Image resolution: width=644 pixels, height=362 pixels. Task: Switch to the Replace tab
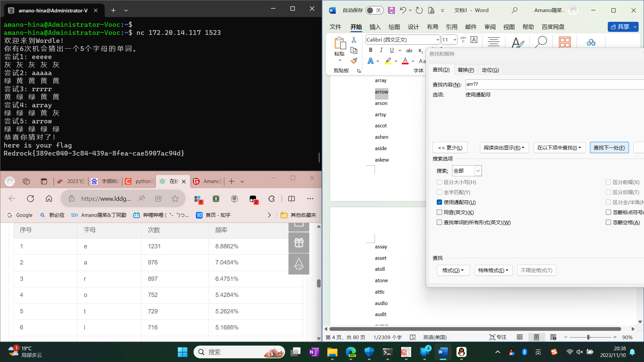coord(466,70)
